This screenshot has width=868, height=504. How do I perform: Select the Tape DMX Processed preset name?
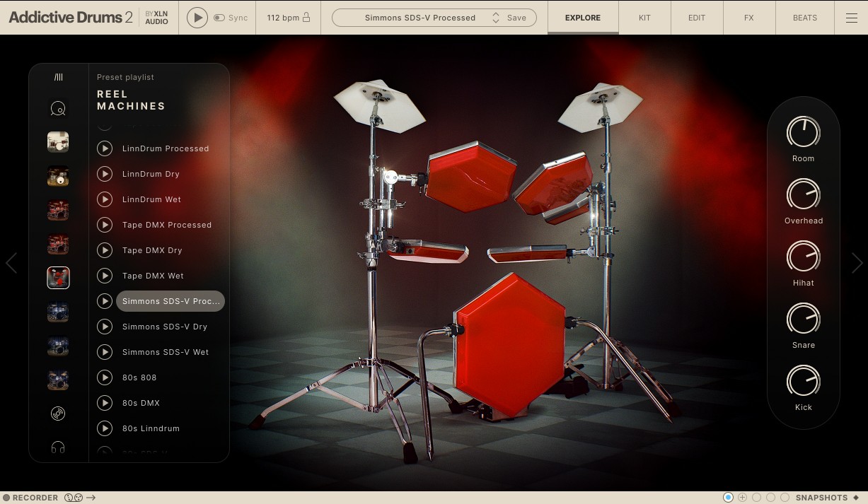[167, 225]
